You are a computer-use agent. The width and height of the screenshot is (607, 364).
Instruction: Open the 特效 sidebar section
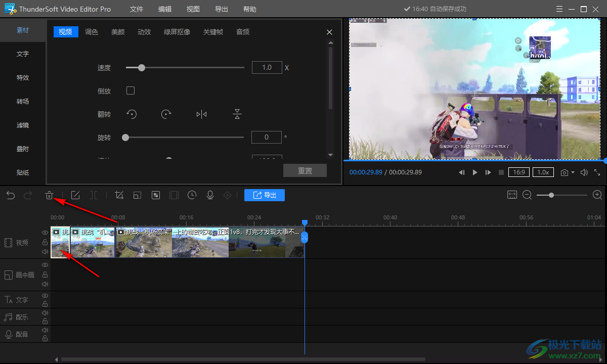pos(23,78)
